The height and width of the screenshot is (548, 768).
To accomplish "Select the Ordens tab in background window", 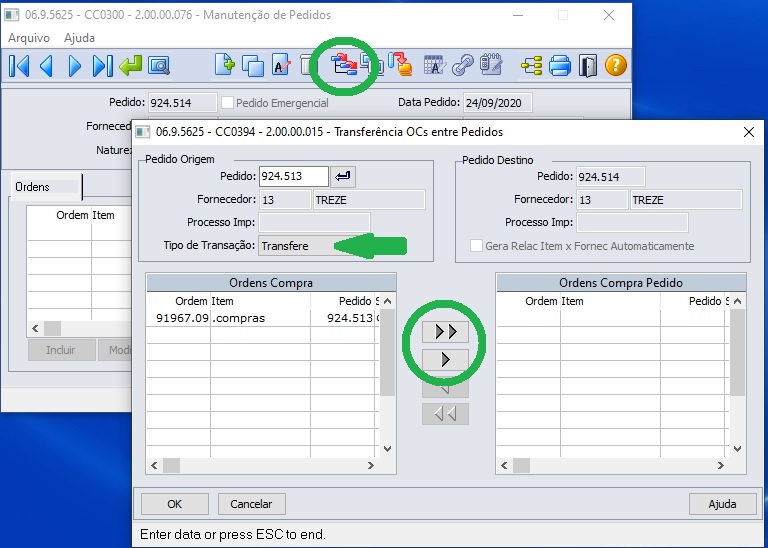I will [x=46, y=187].
